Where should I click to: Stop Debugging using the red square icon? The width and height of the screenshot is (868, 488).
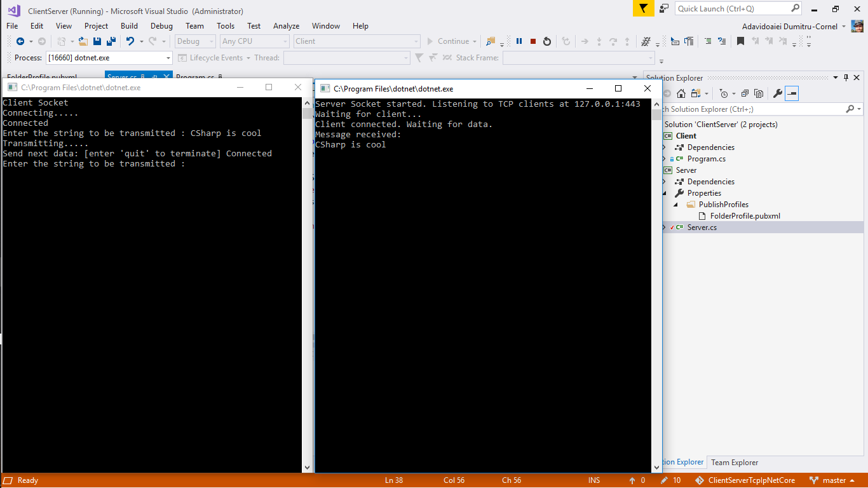coord(532,41)
